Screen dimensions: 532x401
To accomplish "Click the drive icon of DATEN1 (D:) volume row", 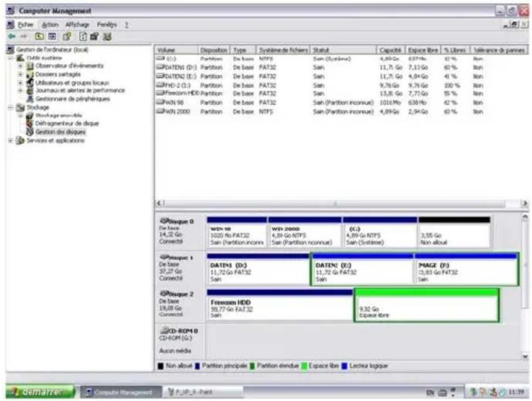I will (160, 68).
